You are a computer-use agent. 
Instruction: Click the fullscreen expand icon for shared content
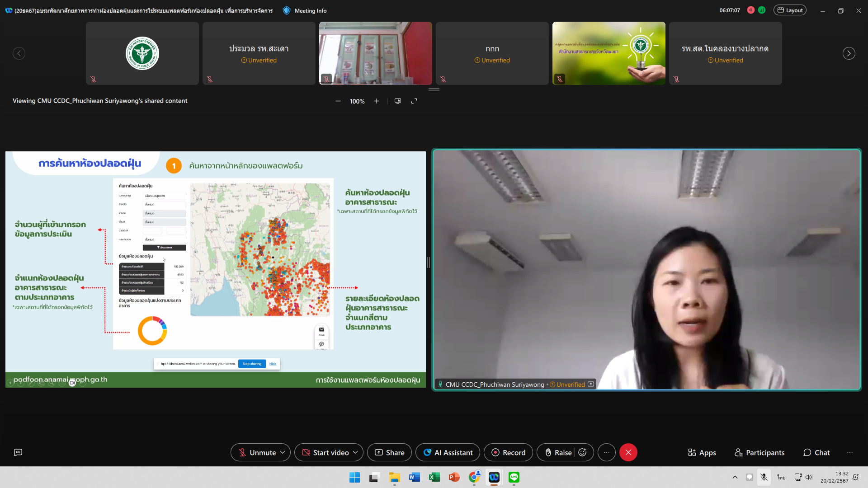(414, 101)
